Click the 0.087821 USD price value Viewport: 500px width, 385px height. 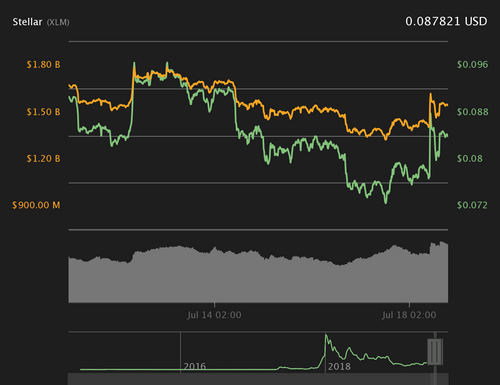[x=446, y=22]
